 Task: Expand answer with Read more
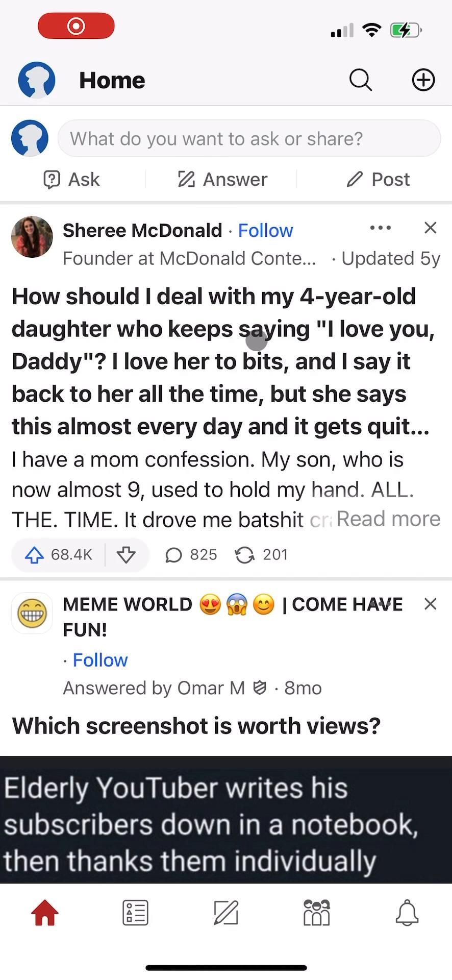coord(388,519)
